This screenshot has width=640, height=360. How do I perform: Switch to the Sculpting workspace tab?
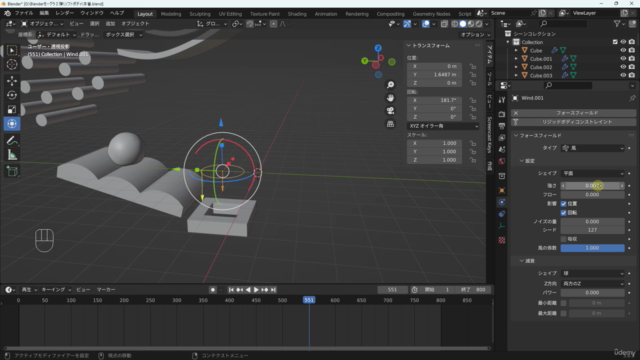[200, 14]
